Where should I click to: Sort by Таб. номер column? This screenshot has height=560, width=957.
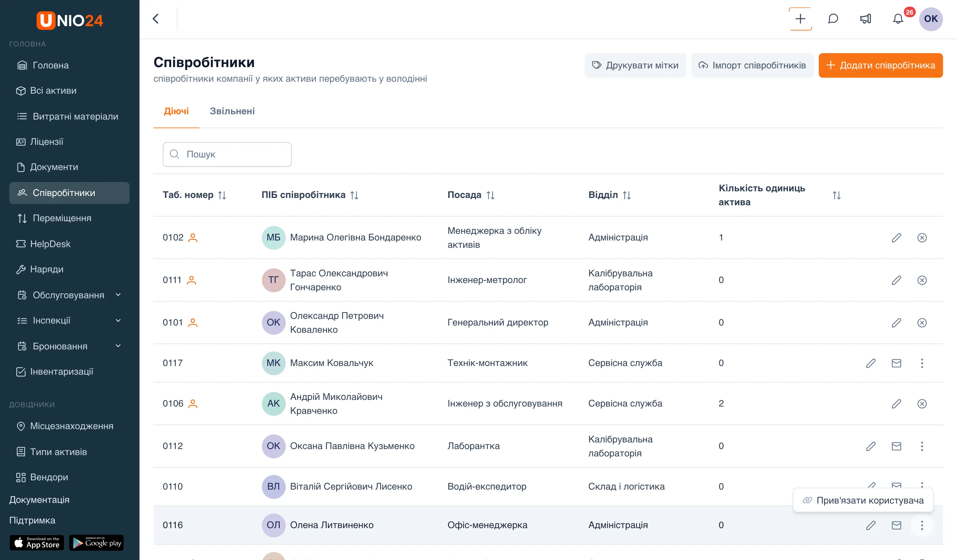pos(222,195)
